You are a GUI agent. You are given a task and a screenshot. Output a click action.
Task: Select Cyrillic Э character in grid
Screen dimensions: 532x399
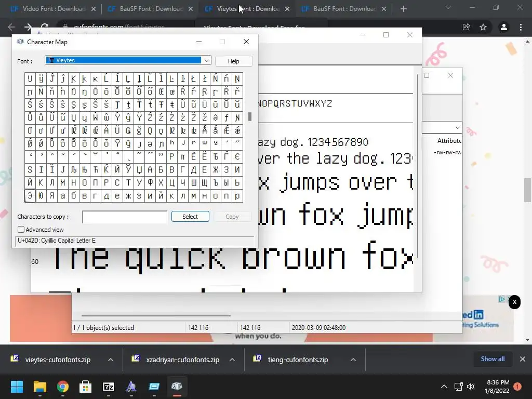pos(30,196)
